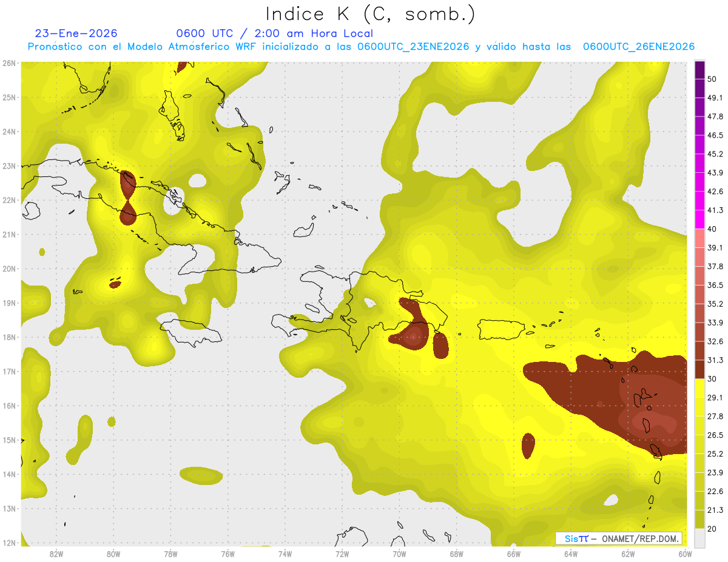Click the 'ONAMET/REP.DOM.' credit label
728x562 pixels.
pos(639,538)
